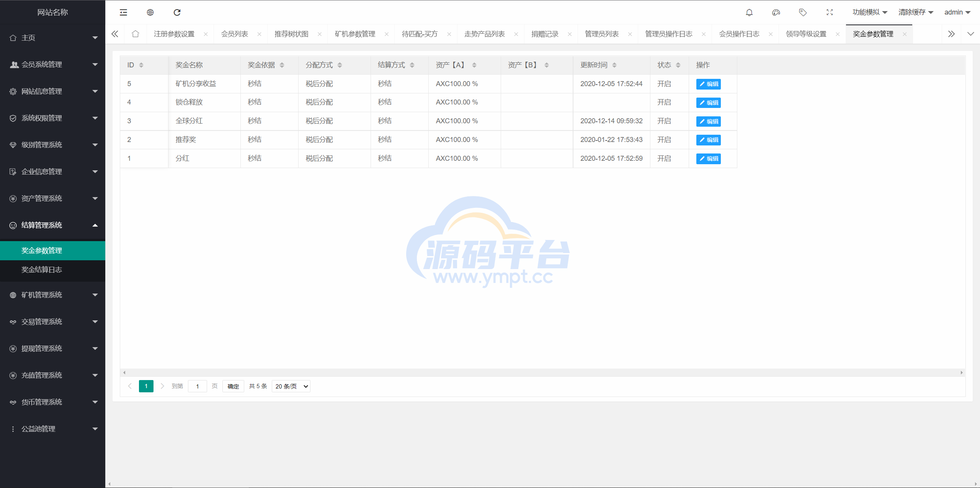This screenshot has height=488, width=980.
Task: Edit the 全球分红 row
Action: [x=708, y=121]
